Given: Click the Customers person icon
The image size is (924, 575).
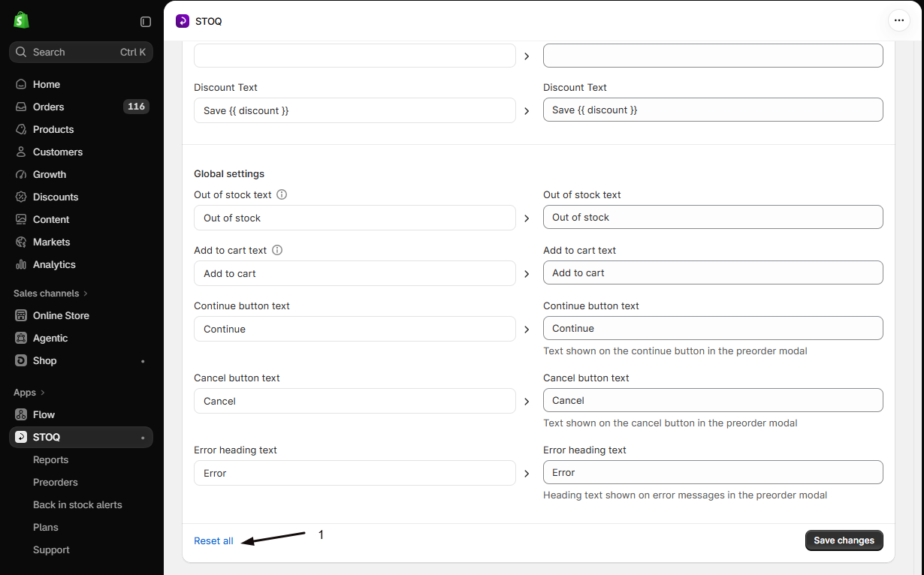Looking at the screenshot, I should pos(21,152).
